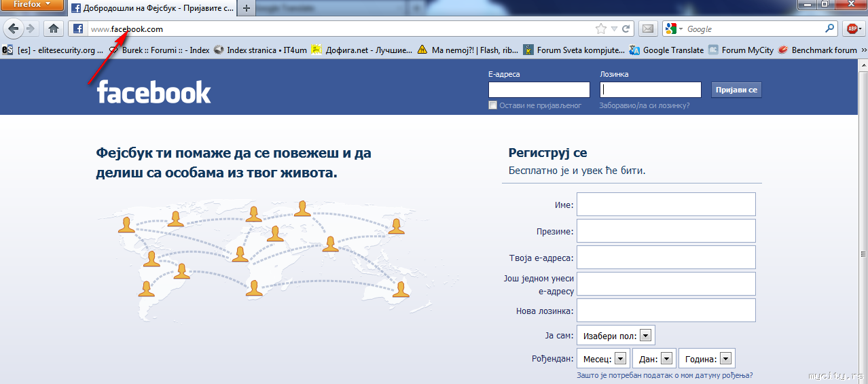Viewport: 868px width, 384px height.
Task: Open a new tab with the plus button
Action: (246, 9)
